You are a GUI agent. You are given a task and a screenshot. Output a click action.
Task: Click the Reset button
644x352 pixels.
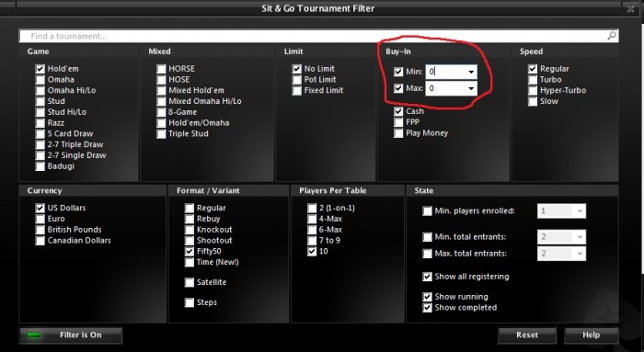click(527, 335)
